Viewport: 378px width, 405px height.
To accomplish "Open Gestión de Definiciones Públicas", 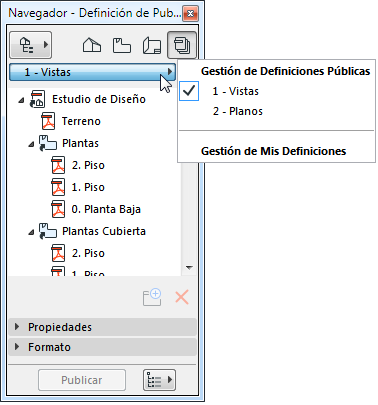I will pyautogui.click(x=285, y=71).
